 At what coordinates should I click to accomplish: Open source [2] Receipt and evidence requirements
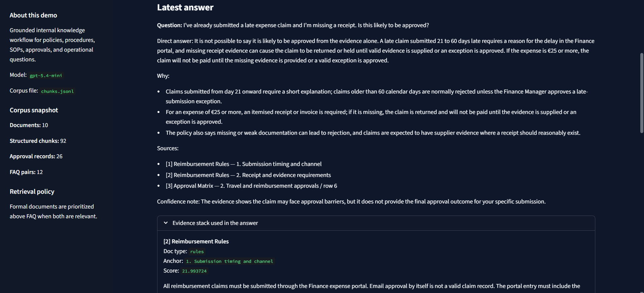click(248, 175)
